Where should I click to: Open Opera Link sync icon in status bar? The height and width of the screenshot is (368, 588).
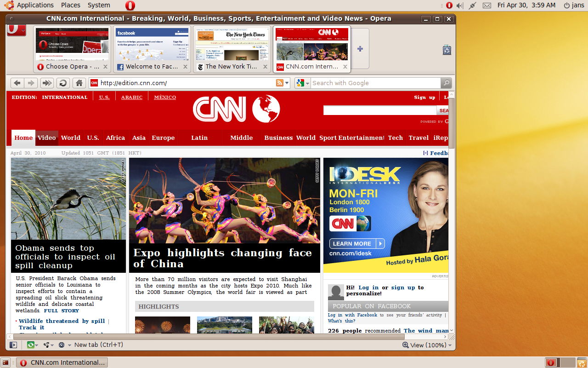(30, 345)
